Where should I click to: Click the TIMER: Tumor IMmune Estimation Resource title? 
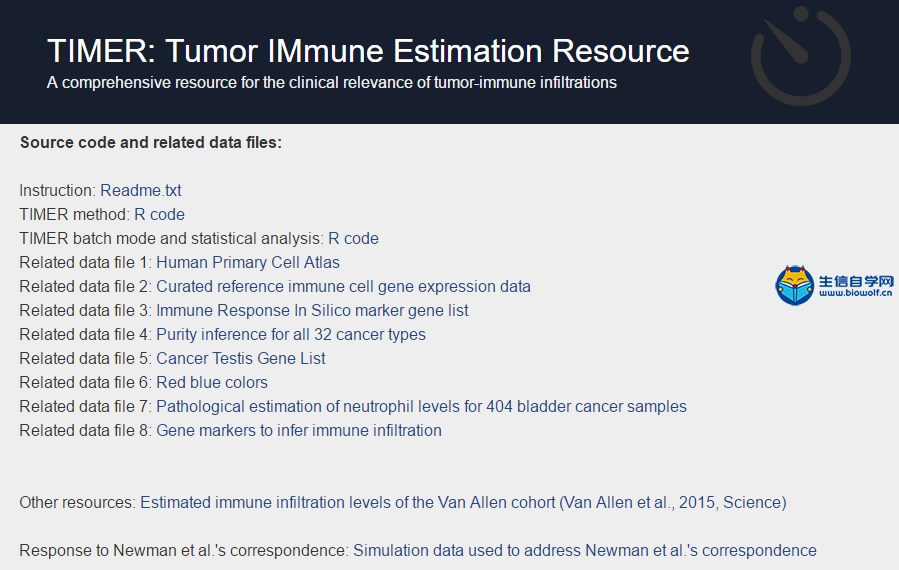(368, 51)
